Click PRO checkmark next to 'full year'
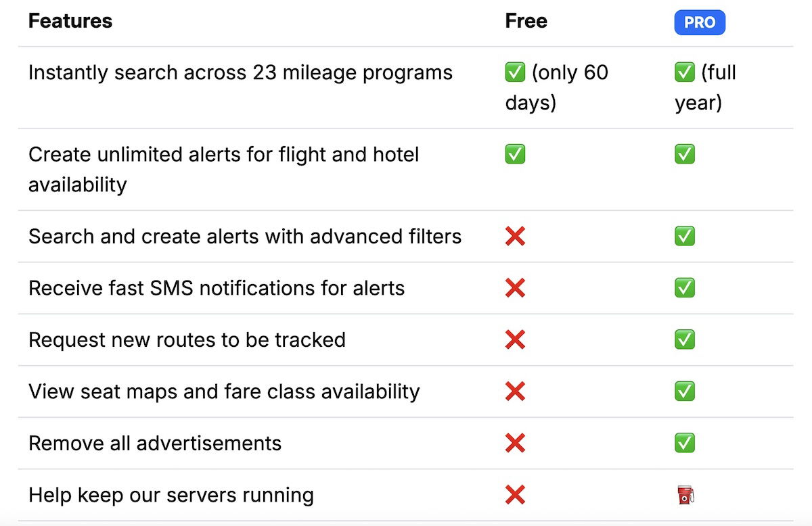This screenshot has width=812, height=526. pyautogui.click(x=685, y=73)
